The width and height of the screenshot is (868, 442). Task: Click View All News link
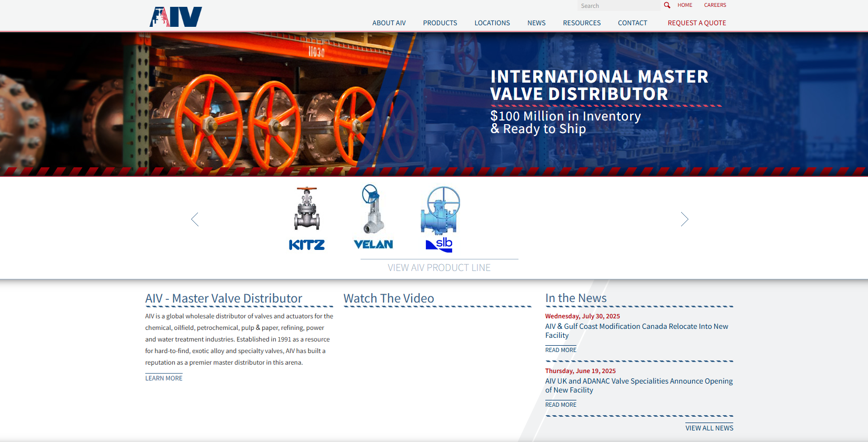[x=709, y=428]
